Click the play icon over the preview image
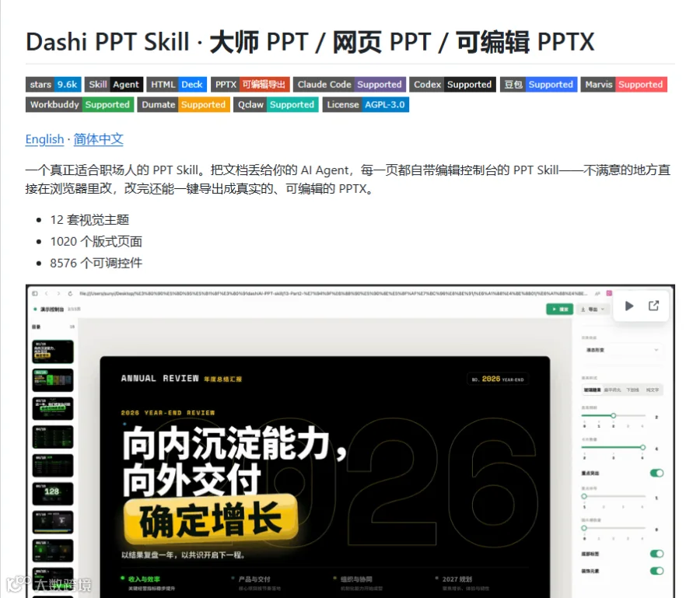The width and height of the screenshot is (700, 598). pyautogui.click(x=629, y=306)
